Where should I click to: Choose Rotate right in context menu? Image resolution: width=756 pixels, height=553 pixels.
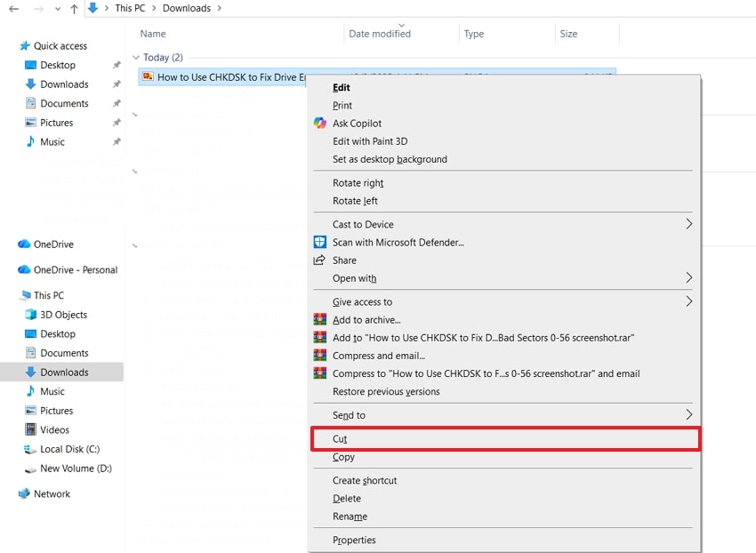pos(358,183)
